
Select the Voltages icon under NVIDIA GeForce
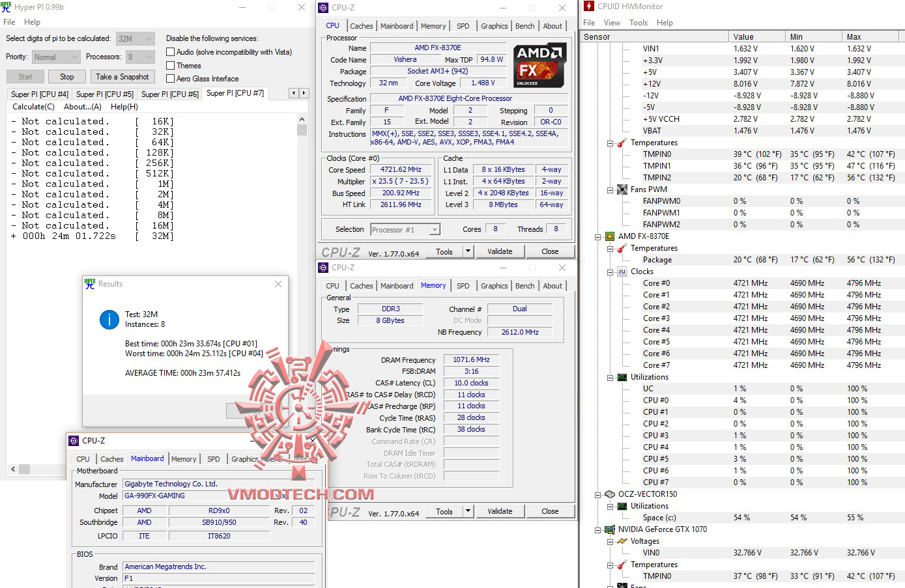[x=622, y=541]
